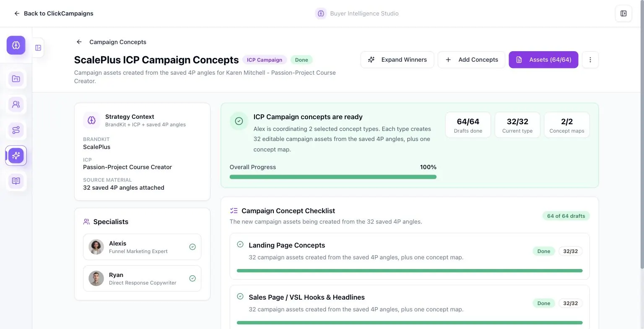Open the workflow sliders sidebar icon

click(16, 130)
